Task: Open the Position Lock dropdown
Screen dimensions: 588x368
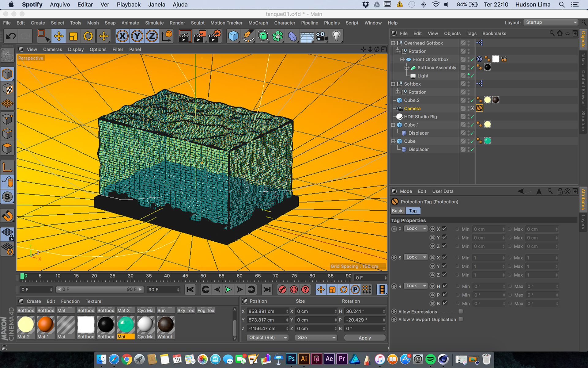Action: point(415,228)
